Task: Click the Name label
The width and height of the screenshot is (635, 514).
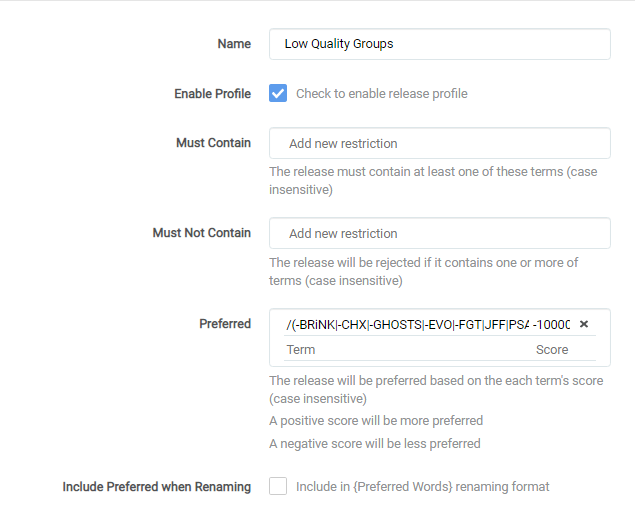Action: pyautogui.click(x=234, y=44)
